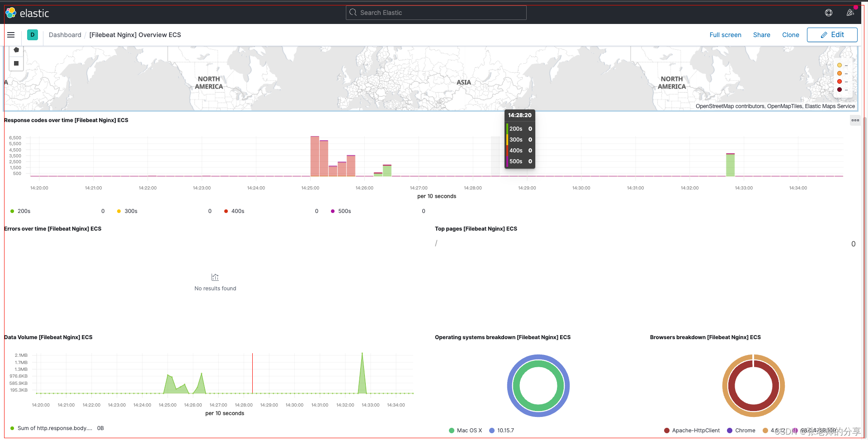This screenshot has width=868, height=440.
Task: Click OpenMapTiles attribution link
Action: click(x=784, y=106)
